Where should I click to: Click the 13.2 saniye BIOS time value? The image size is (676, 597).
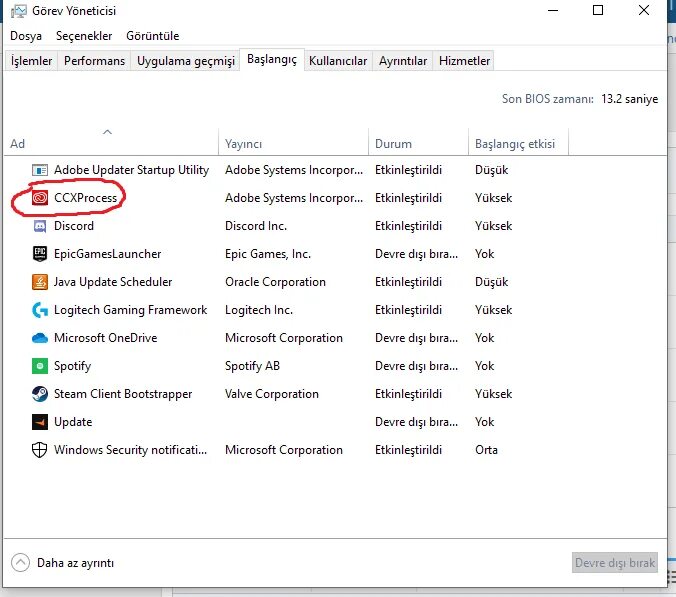629,99
